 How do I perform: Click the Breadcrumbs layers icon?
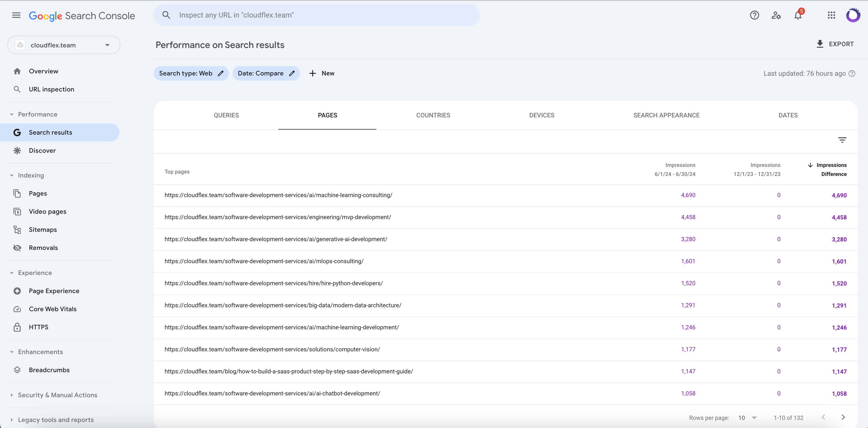point(17,370)
